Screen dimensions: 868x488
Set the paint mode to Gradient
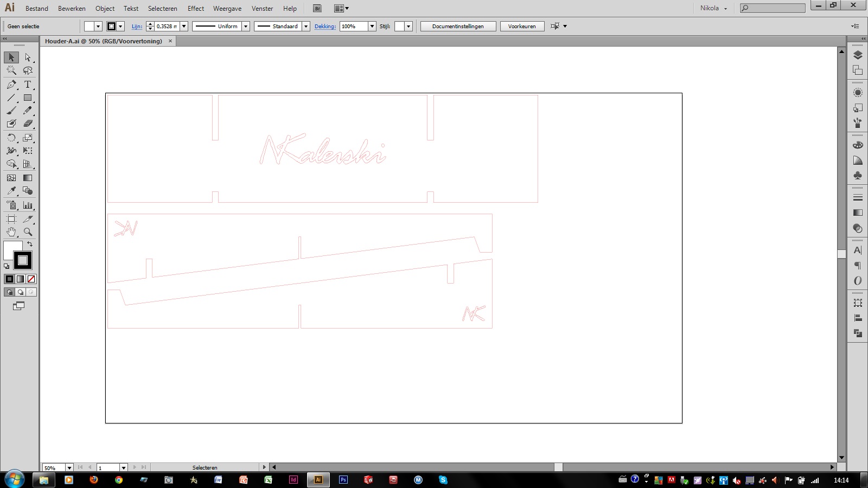20,279
